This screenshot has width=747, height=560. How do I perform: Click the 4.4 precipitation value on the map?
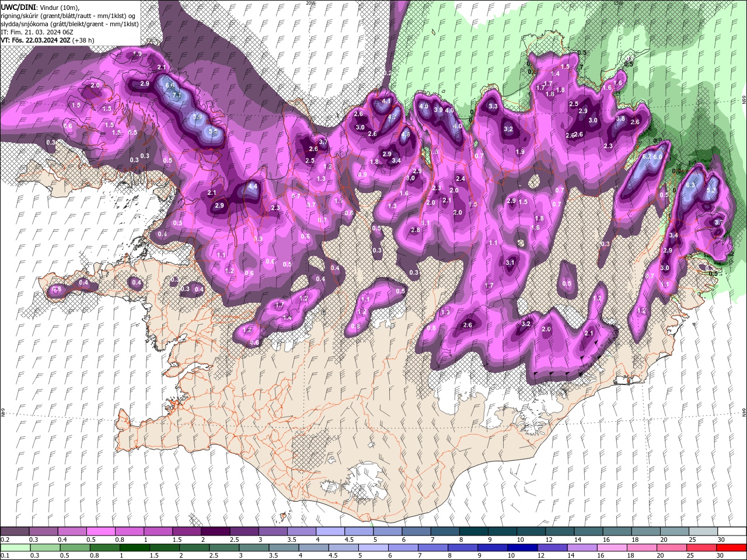(x=253, y=187)
